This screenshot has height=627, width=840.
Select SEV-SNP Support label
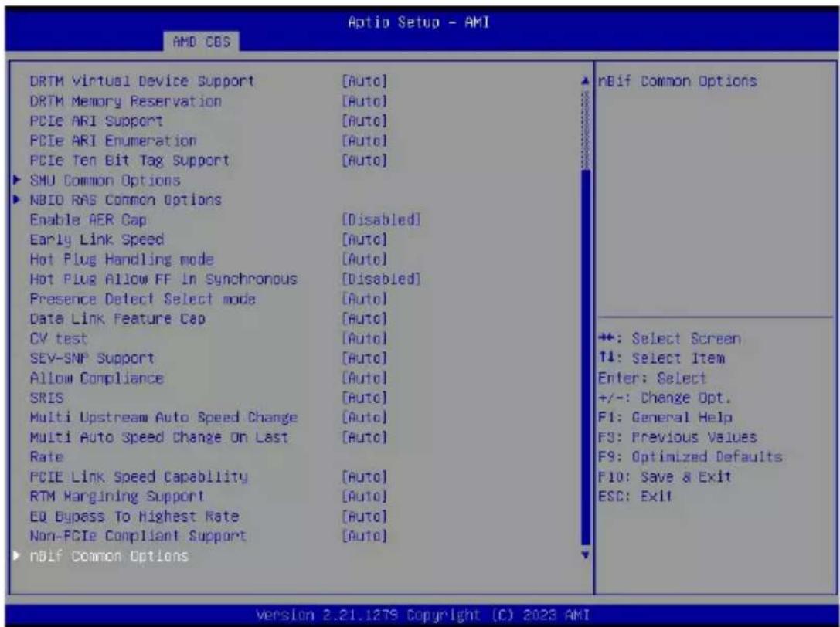(92, 358)
